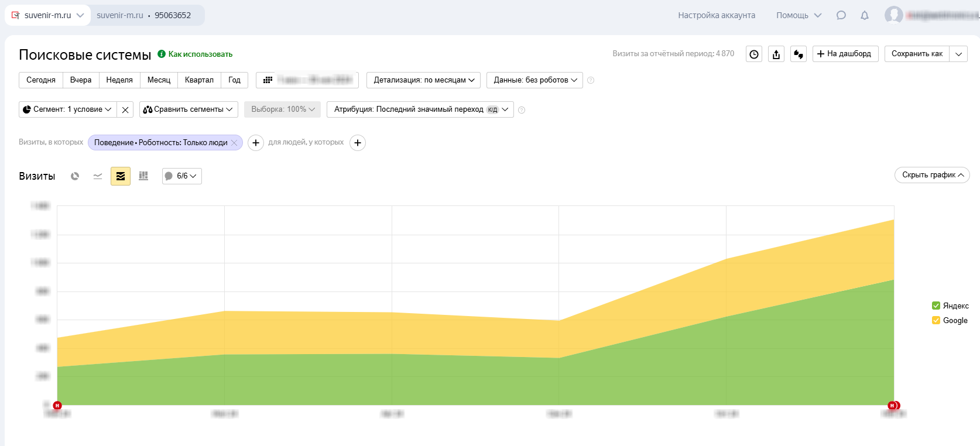Open the chat messages icon
Viewport: 980px width, 446px height.
point(841,15)
